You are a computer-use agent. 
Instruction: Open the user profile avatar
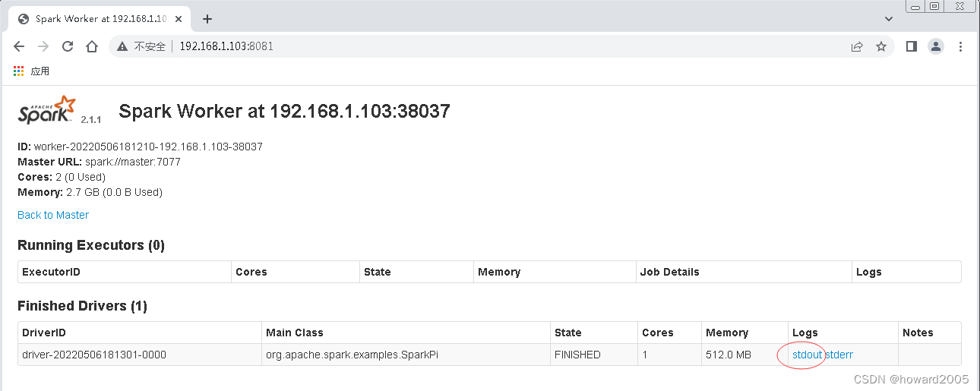[936, 46]
